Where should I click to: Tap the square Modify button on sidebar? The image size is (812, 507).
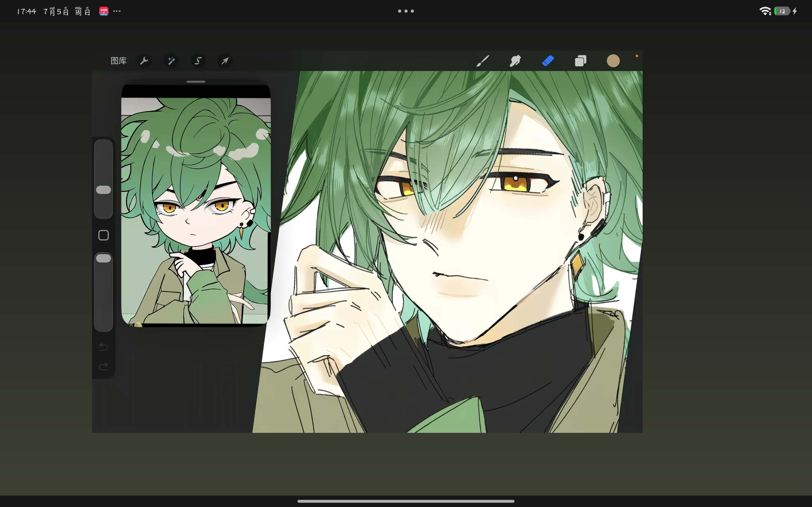(x=103, y=235)
